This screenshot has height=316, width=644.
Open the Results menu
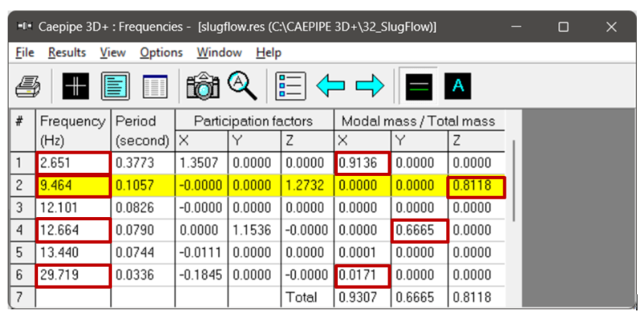click(x=67, y=52)
